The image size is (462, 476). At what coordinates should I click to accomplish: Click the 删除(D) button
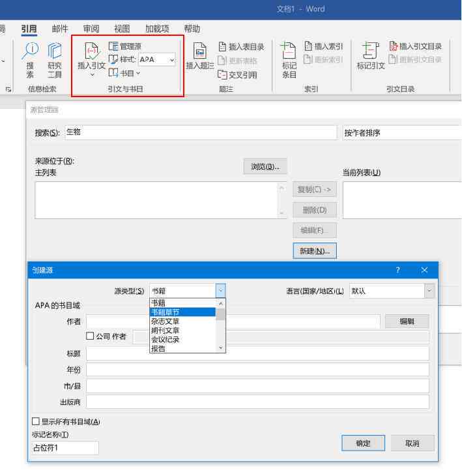(315, 210)
